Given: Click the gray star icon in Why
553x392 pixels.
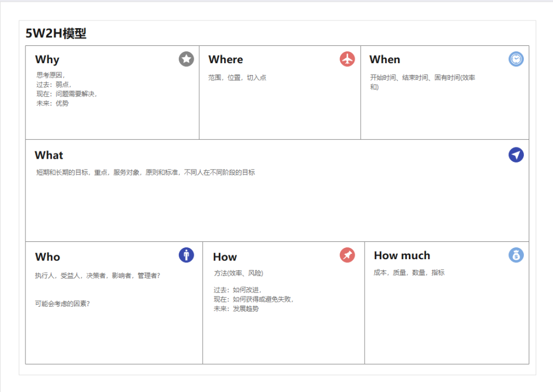Looking at the screenshot, I should pyautogui.click(x=186, y=59).
